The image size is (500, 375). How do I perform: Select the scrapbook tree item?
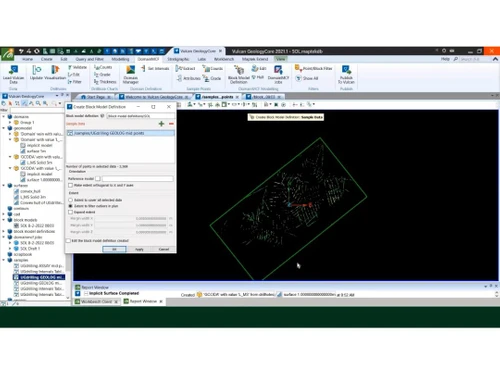coord(23,254)
